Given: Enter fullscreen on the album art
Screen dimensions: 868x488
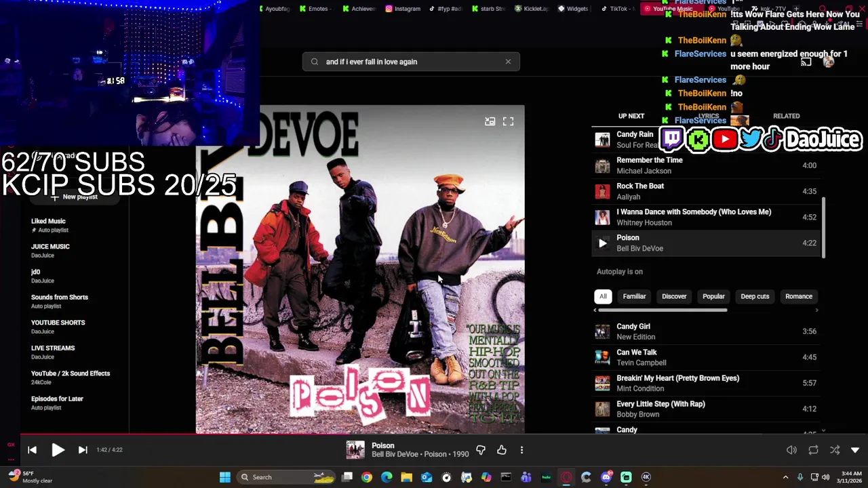Looking at the screenshot, I should tap(508, 121).
